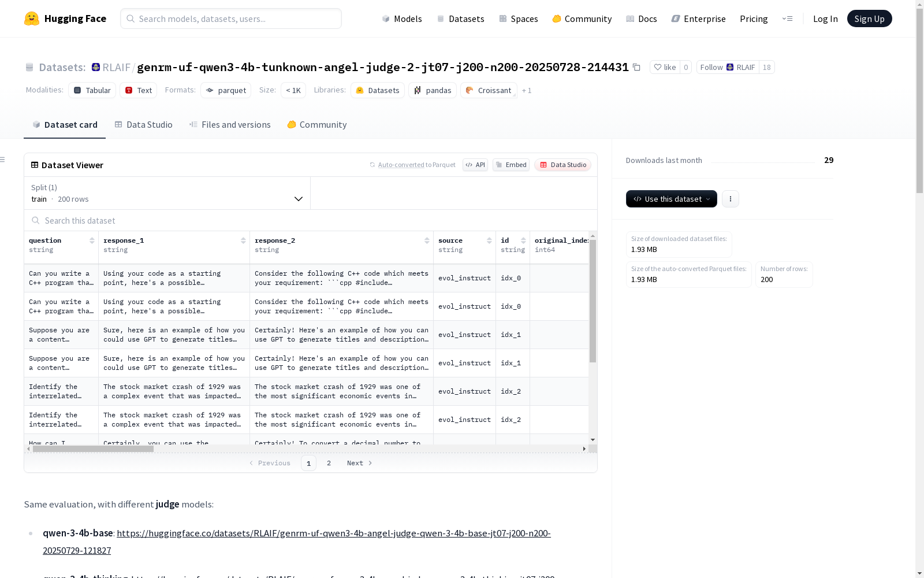
Task: Click the Tabular modality tag
Action: [x=92, y=90]
